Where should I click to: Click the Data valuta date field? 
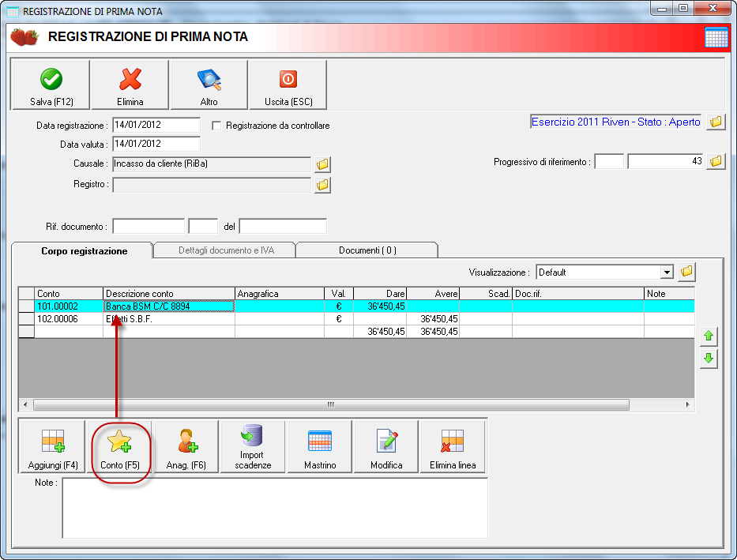point(156,144)
